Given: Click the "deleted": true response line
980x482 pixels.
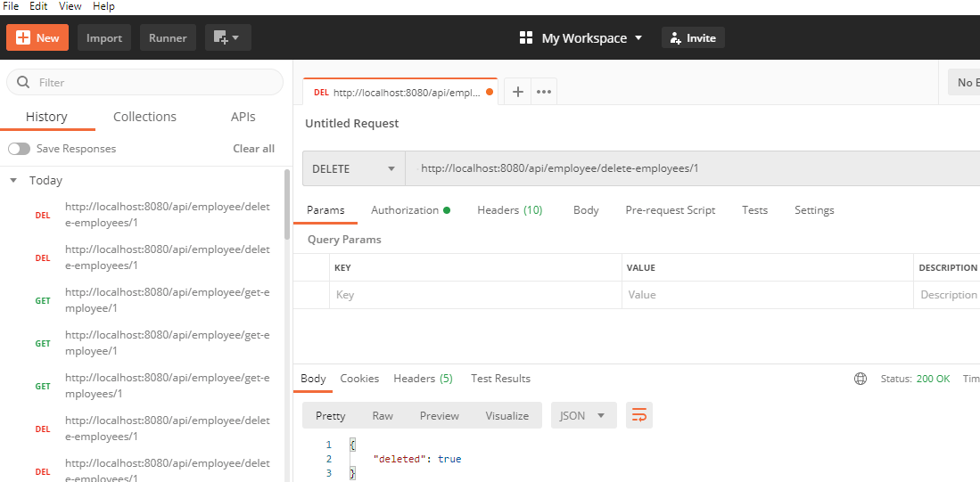Looking at the screenshot, I should click(x=416, y=459).
